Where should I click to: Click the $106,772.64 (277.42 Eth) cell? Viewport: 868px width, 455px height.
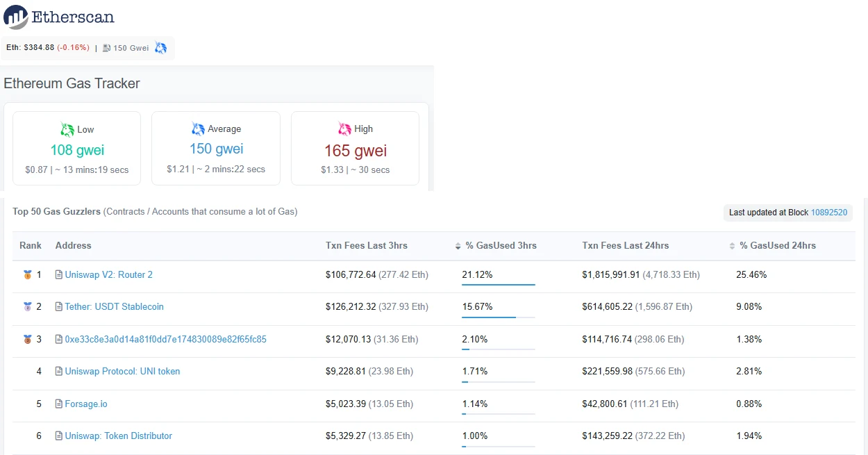click(377, 275)
